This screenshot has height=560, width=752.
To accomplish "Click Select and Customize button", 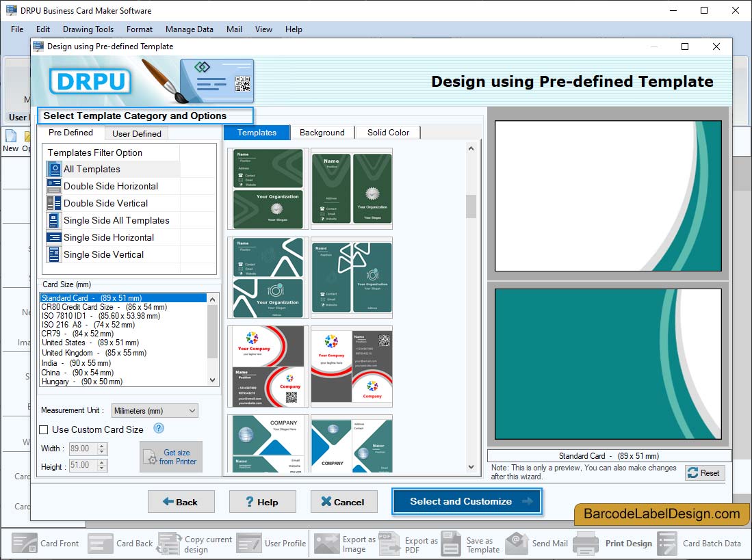I will point(467,502).
